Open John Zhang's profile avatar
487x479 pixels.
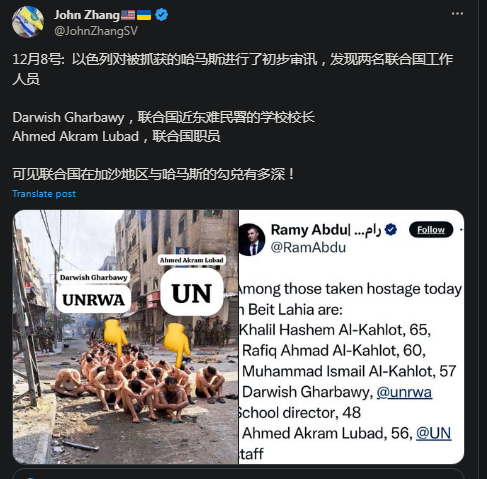[x=28, y=22]
